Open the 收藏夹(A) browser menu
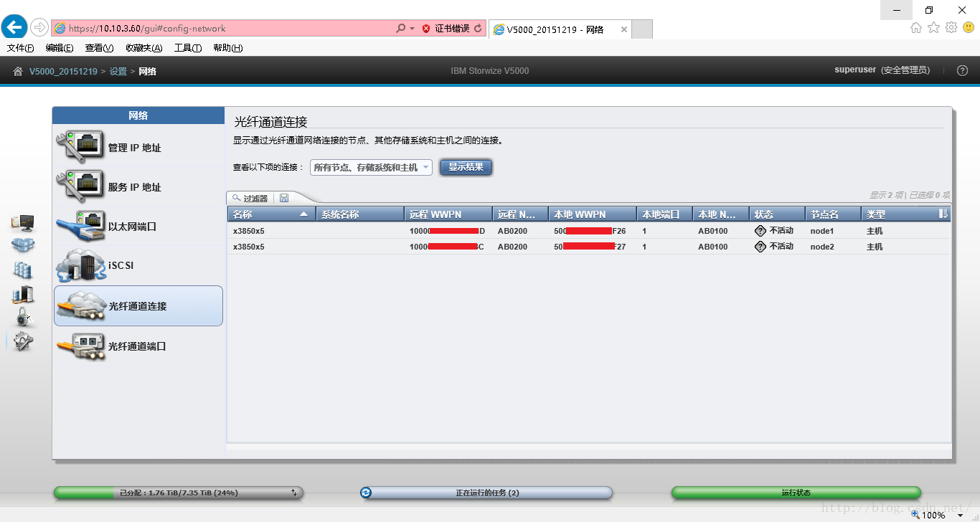Image resolution: width=980 pixels, height=522 pixels. 144,48
